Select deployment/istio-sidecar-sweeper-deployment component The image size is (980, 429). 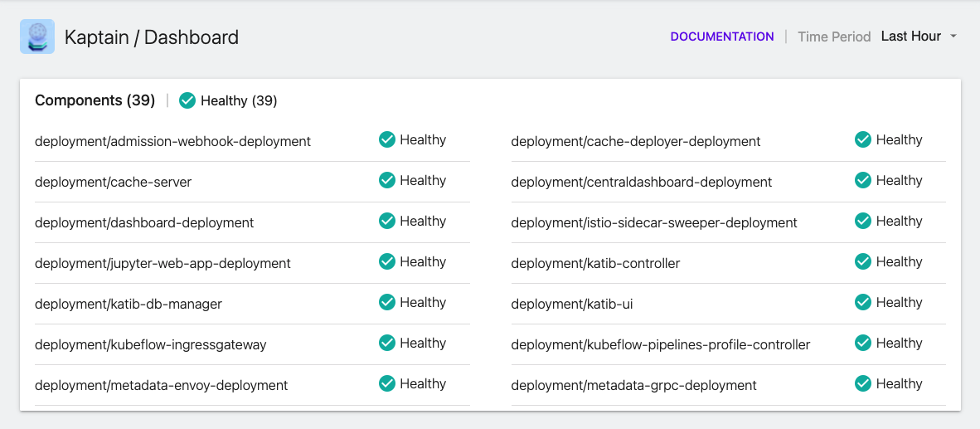[x=654, y=222]
